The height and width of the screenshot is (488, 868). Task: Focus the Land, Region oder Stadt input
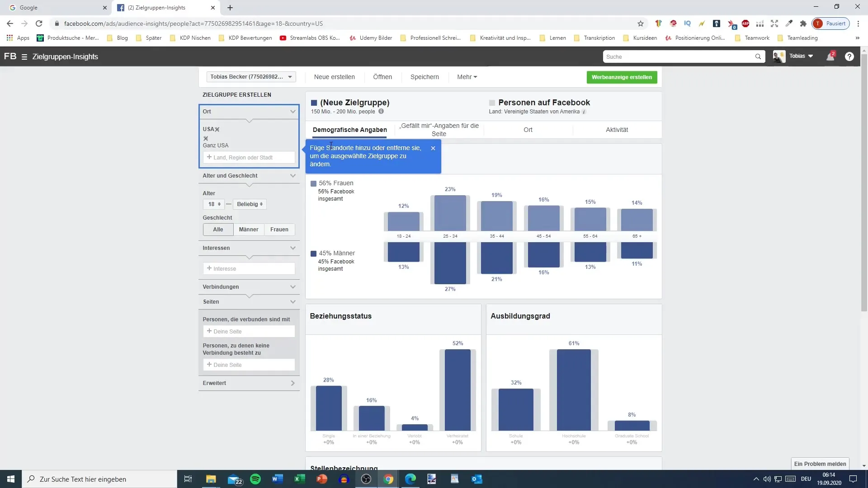249,158
